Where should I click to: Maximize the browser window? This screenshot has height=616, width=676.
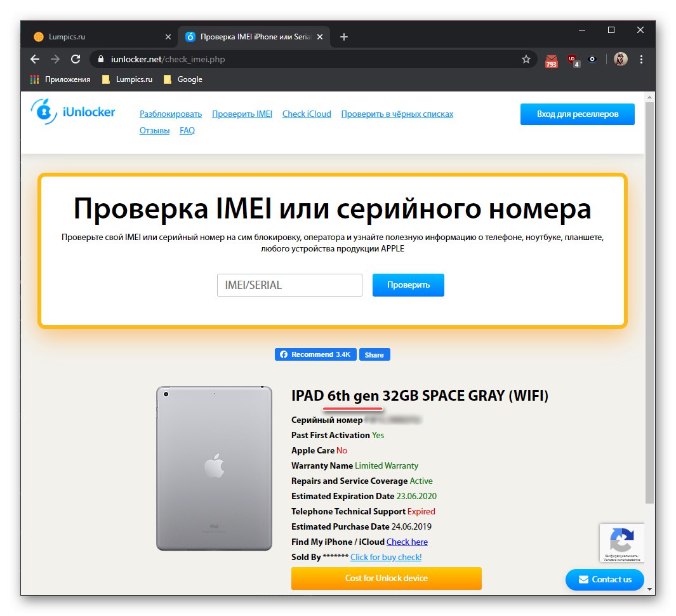(611, 30)
